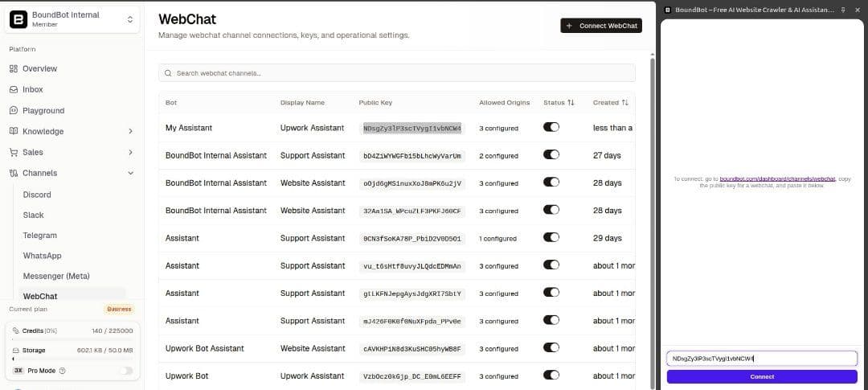This screenshot has height=390, width=868.
Task: Toggle status for My Assistant row
Action: coord(551,127)
